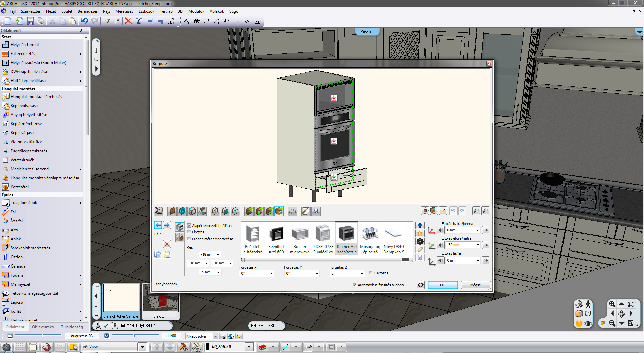This screenshot has height=353, width=644.
Task: Click the red X delete icon in dialog
Action: pyautogui.click(x=167, y=244)
